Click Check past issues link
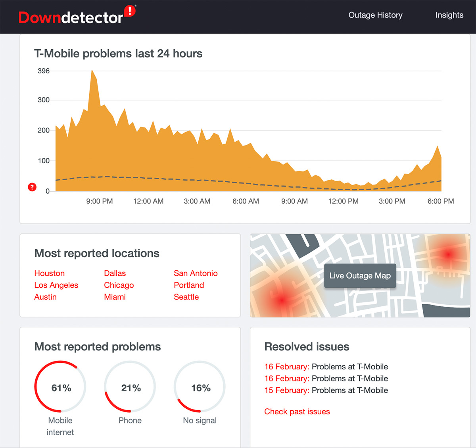Screen dimensions: 476x448 click(297, 411)
